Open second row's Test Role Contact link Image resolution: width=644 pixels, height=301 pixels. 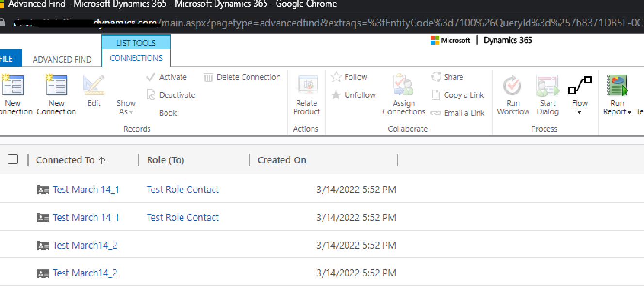point(183,217)
